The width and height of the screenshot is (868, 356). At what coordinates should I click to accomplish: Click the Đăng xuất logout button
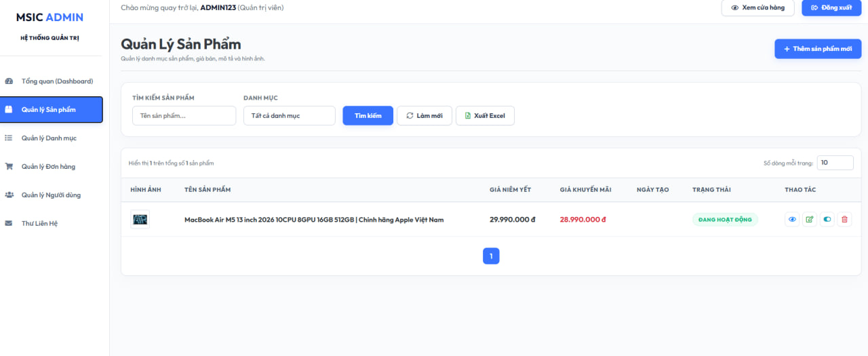[x=831, y=7]
